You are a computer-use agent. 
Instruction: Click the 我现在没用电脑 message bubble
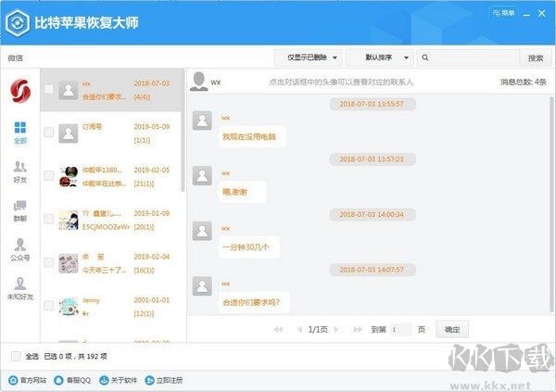coord(252,136)
